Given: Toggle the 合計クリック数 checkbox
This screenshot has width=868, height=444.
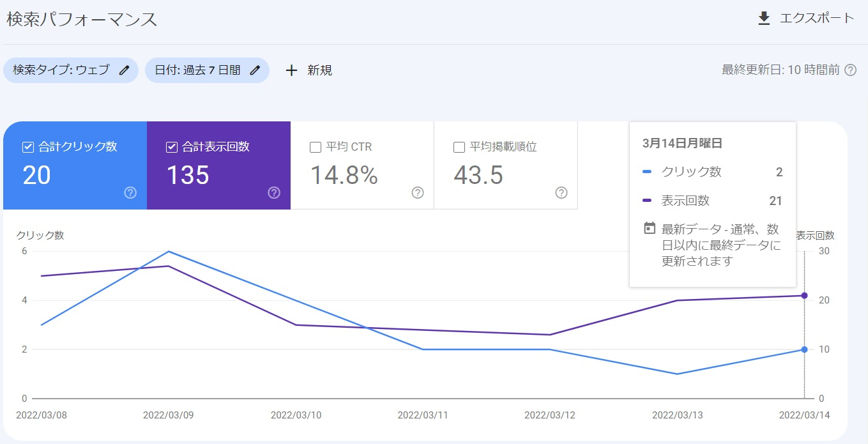Looking at the screenshot, I should tap(27, 147).
